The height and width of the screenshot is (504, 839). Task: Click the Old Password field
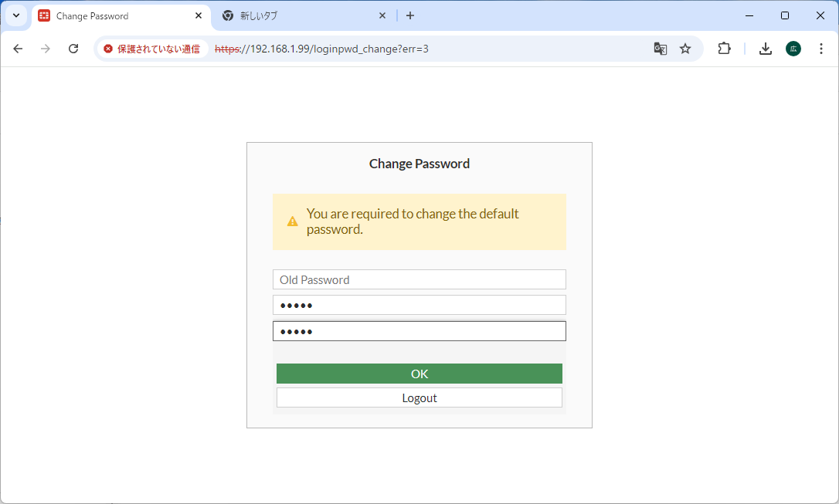pyautogui.click(x=419, y=279)
